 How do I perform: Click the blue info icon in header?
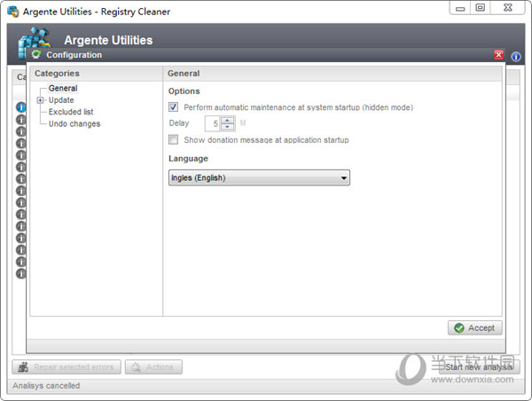tap(516, 57)
